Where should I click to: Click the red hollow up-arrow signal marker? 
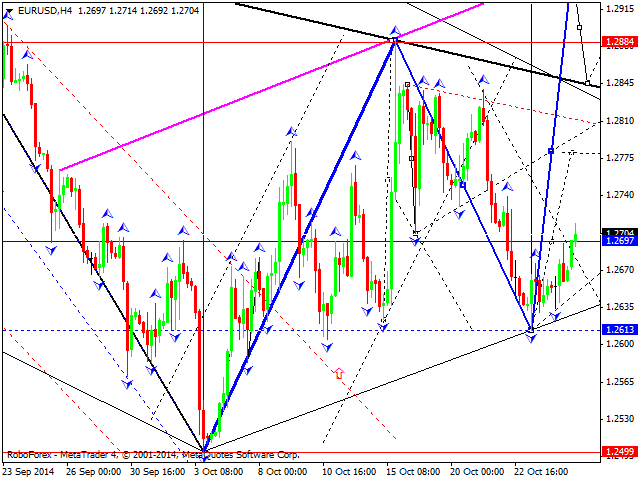[x=339, y=373]
